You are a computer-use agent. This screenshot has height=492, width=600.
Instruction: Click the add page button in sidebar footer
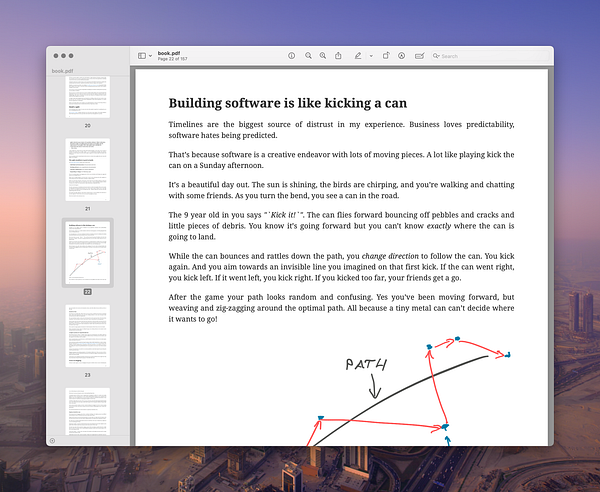pyautogui.click(x=52, y=441)
